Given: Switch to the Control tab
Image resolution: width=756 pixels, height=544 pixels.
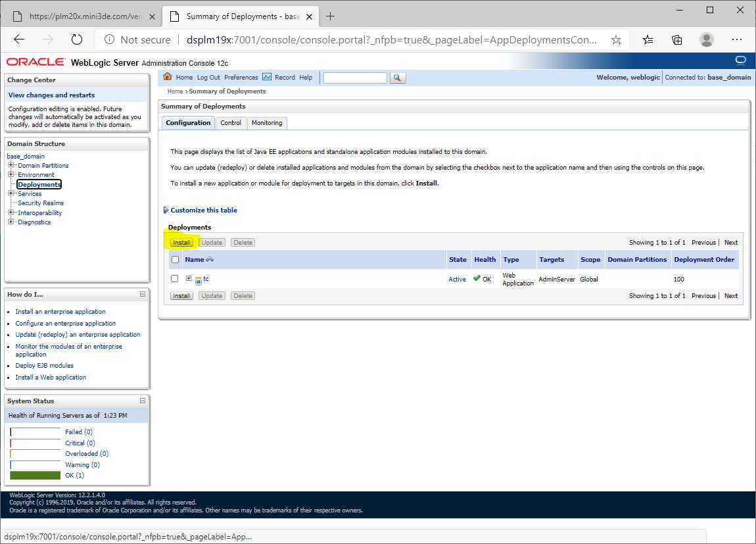Looking at the screenshot, I should tap(231, 123).
